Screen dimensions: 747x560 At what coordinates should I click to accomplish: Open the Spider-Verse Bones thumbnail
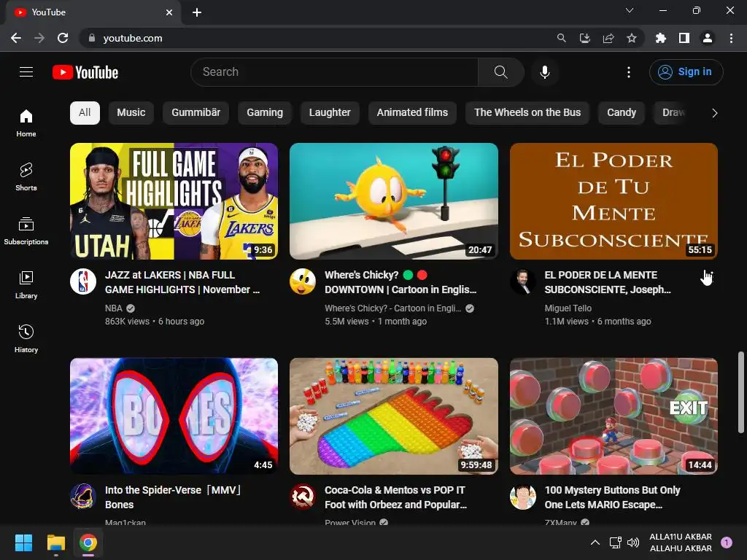[x=174, y=416]
